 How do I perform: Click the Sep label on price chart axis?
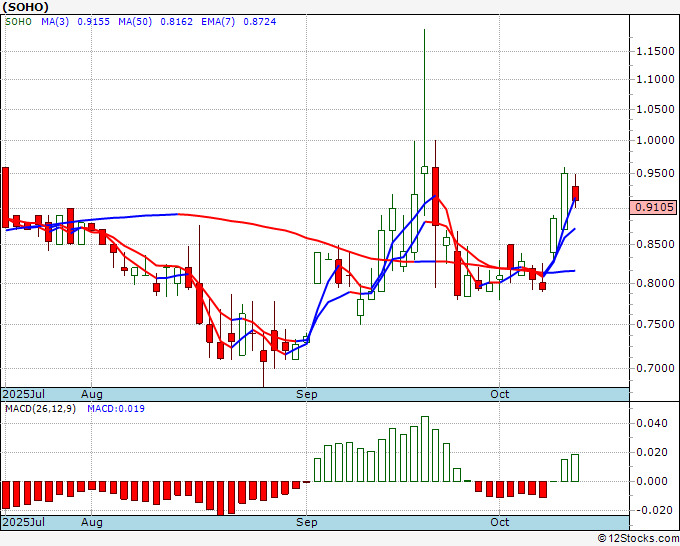pyautogui.click(x=307, y=394)
